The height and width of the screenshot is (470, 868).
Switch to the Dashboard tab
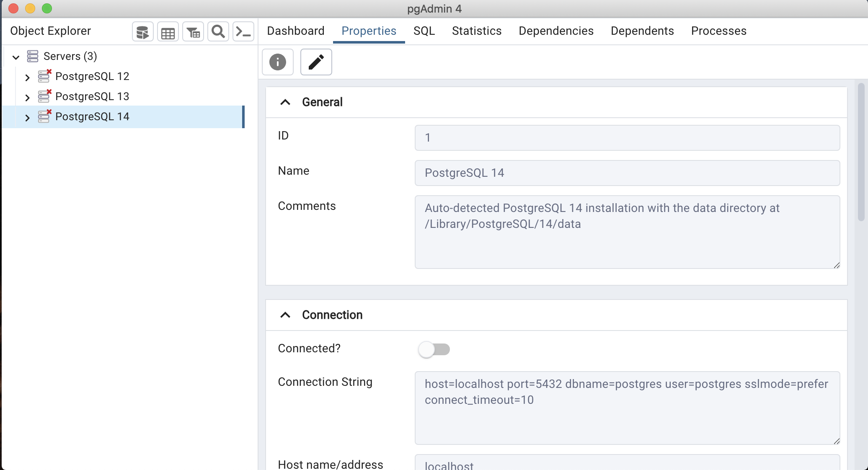296,31
